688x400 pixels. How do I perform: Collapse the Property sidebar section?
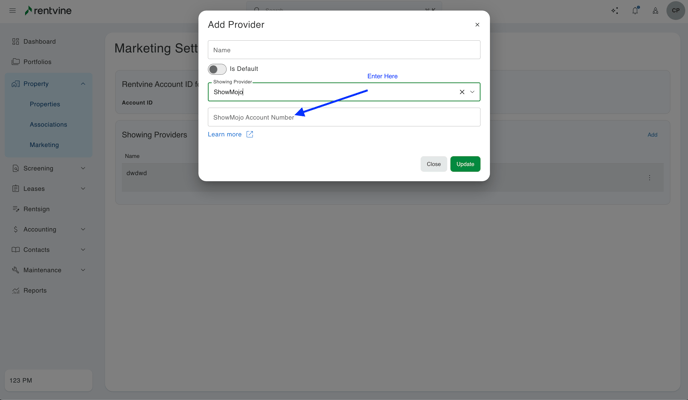click(x=83, y=84)
